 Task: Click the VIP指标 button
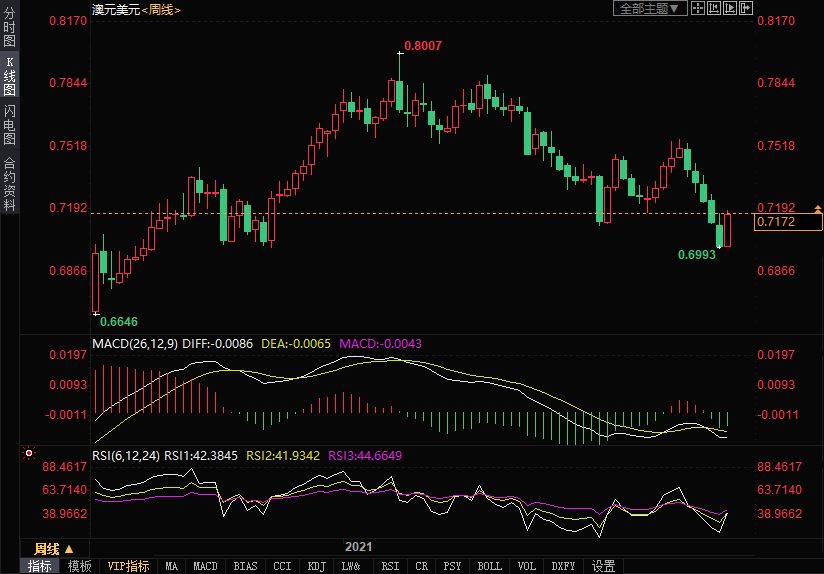coord(128,566)
